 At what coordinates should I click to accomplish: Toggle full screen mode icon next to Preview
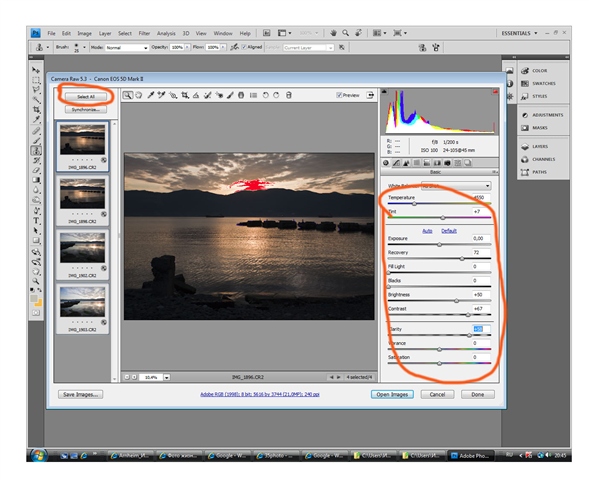[x=370, y=95]
